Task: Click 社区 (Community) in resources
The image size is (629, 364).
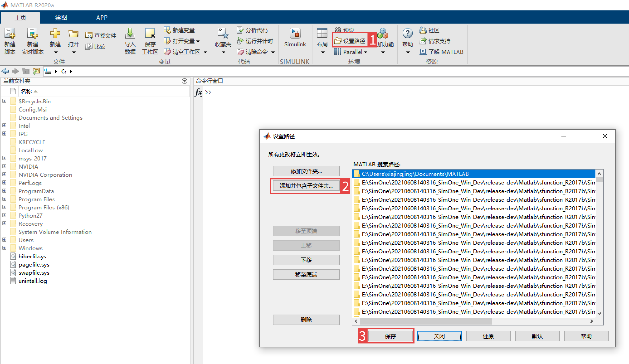Action: (429, 30)
